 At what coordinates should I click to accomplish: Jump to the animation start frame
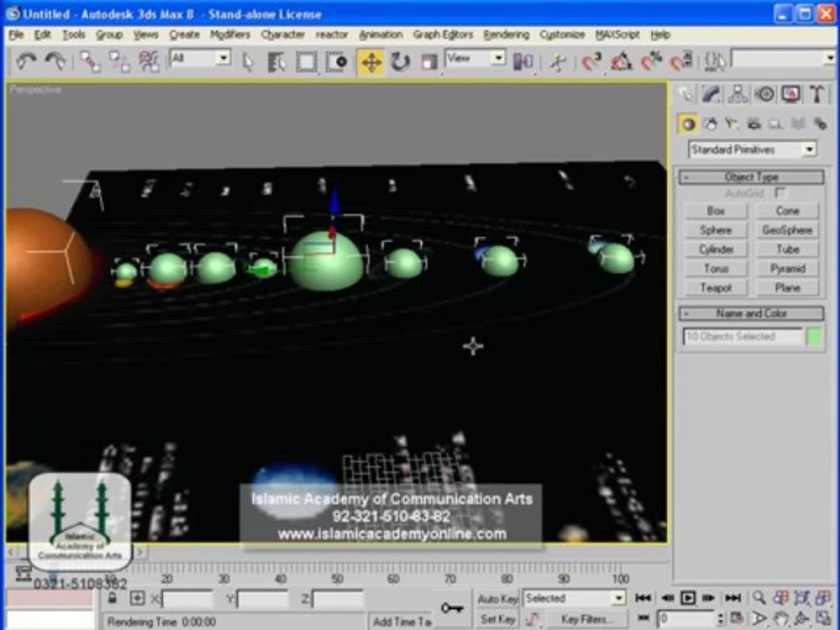point(643,598)
